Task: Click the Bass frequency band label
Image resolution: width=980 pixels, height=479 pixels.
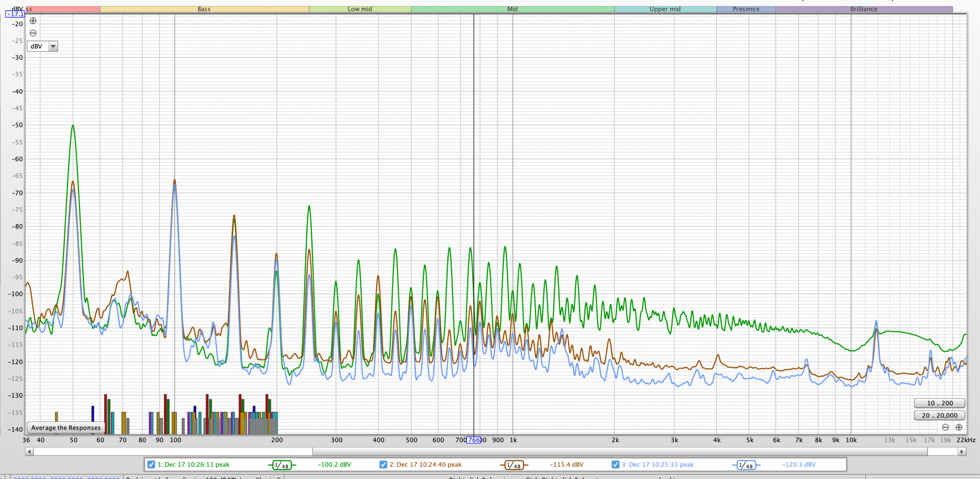Action: click(204, 9)
